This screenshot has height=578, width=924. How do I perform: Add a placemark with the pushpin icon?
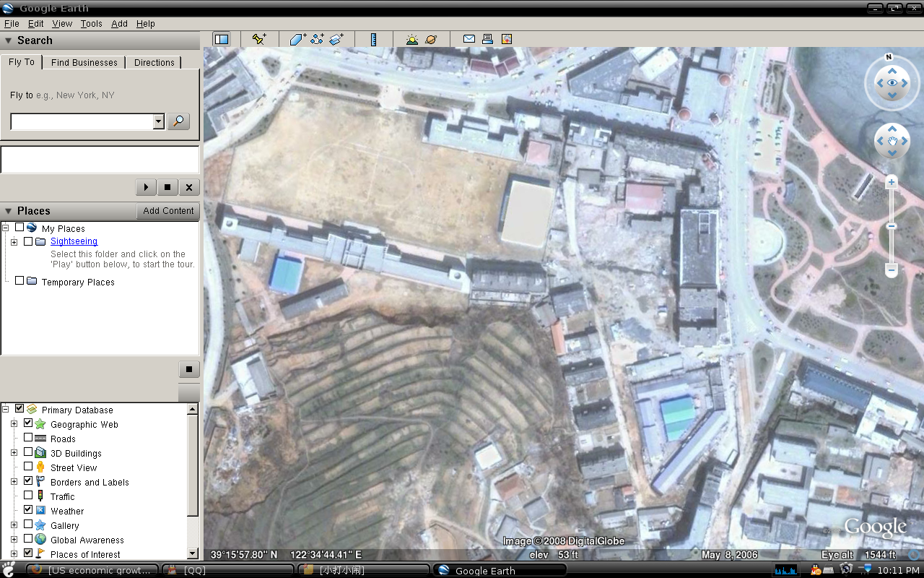pos(259,39)
